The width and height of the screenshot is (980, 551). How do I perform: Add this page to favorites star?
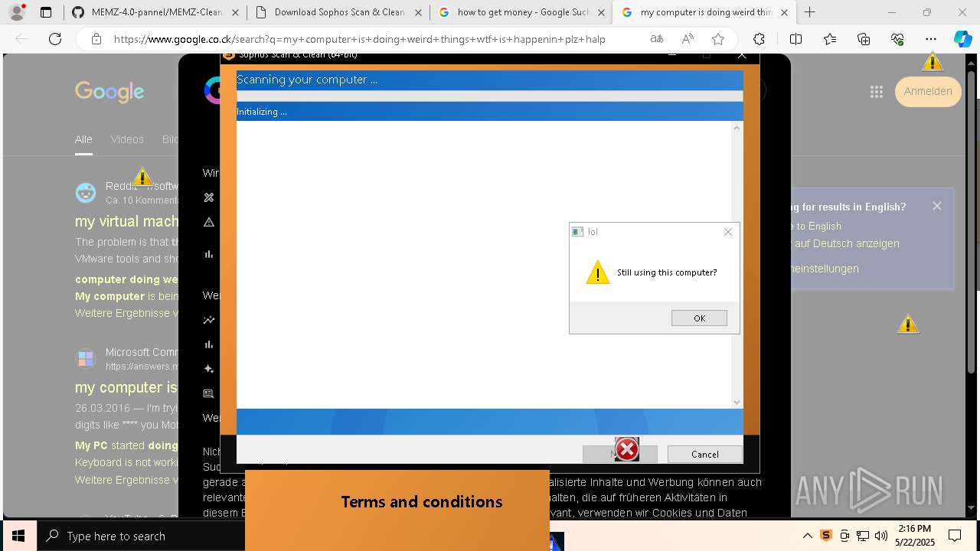tap(718, 39)
